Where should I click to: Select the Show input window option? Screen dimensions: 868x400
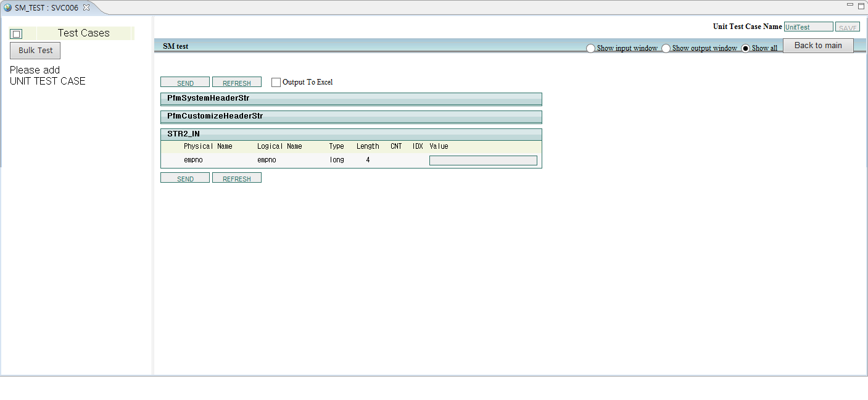(590, 48)
